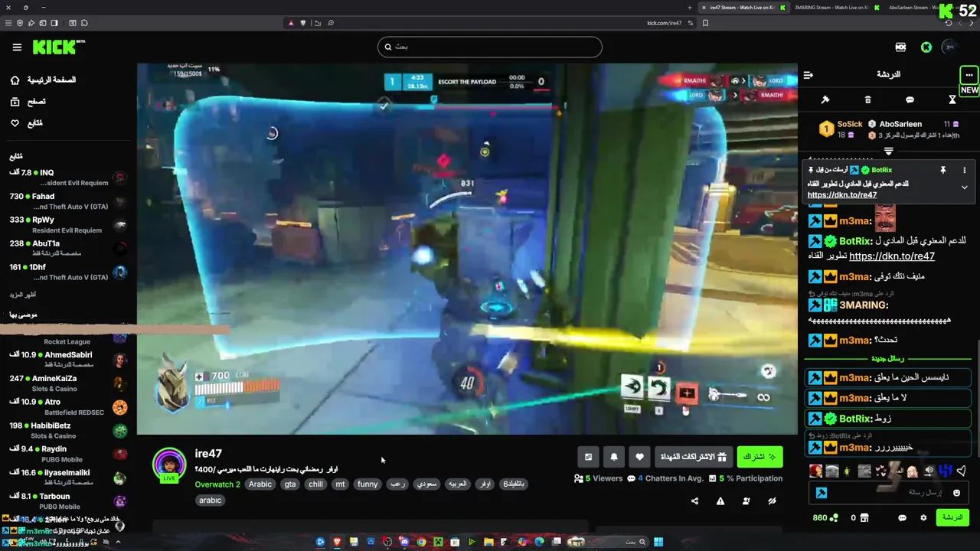
Task: Click the gifted subscriptions button
Action: (694, 457)
